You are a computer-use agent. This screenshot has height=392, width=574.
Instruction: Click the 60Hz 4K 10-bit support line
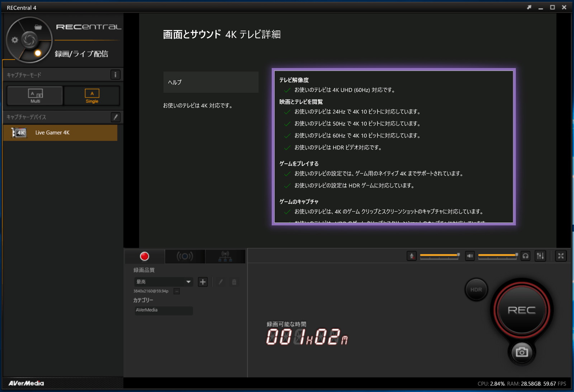357,135
